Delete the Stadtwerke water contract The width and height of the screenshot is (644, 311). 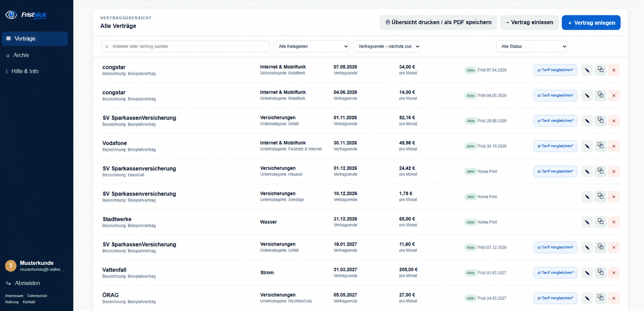(x=614, y=222)
